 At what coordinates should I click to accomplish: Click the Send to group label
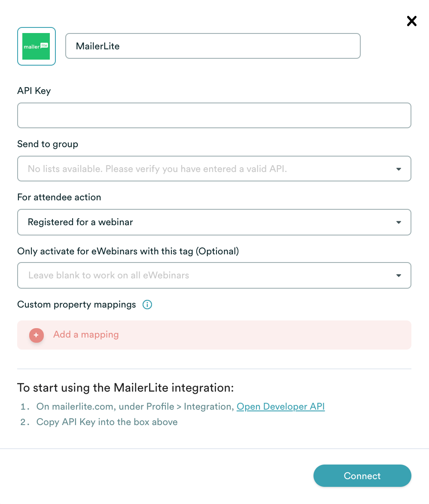click(48, 144)
